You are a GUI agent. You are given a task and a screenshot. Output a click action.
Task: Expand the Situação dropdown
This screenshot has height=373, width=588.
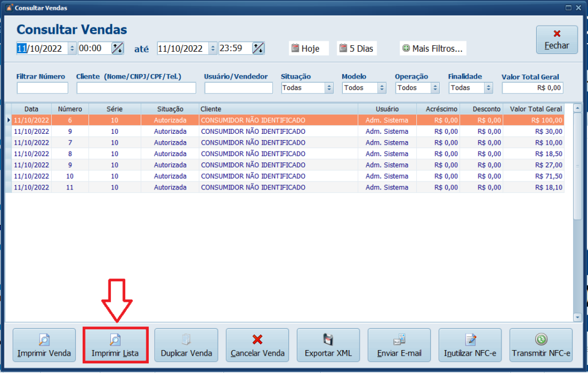[329, 88]
